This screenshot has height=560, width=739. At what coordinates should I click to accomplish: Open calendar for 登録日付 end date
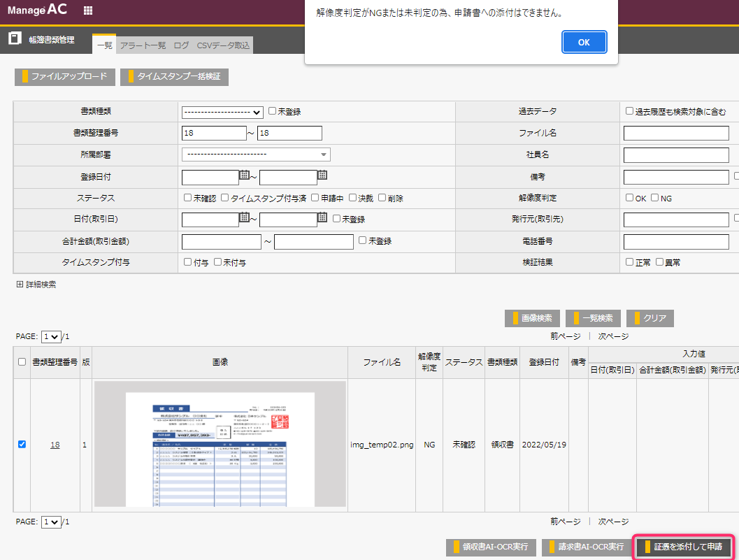click(322, 175)
